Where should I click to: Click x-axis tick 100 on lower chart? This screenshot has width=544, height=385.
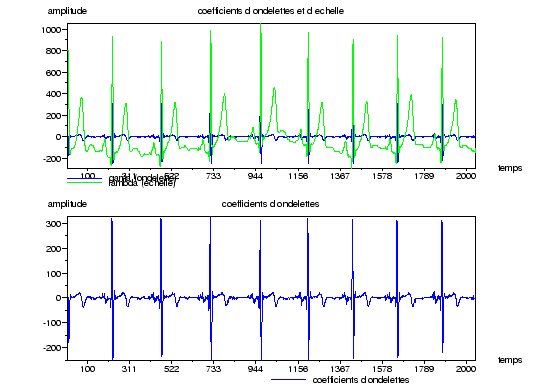click(87, 369)
